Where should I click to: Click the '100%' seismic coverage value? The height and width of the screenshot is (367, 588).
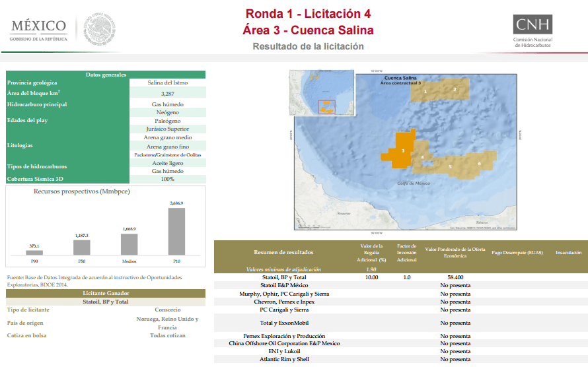pos(168,179)
